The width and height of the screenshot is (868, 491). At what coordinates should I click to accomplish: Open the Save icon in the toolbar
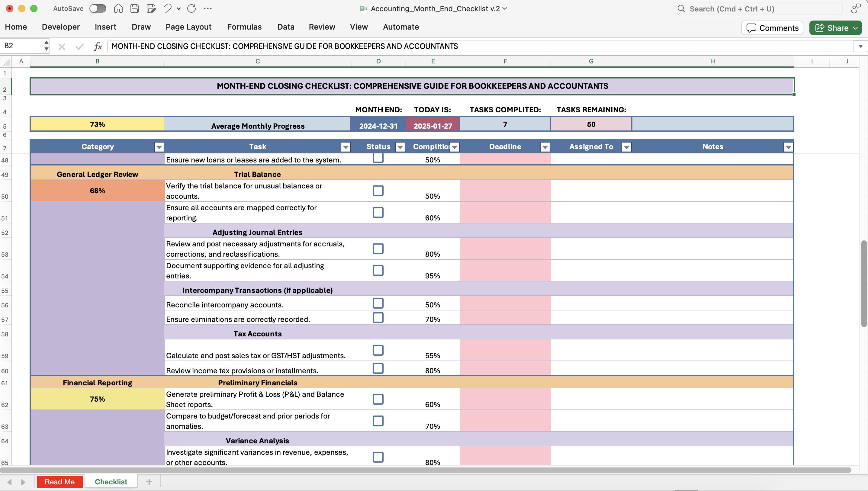point(134,8)
